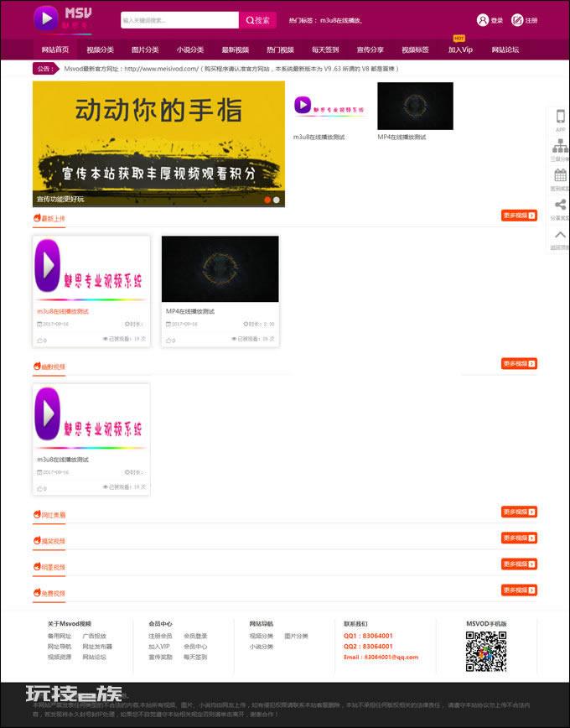The image size is (570, 728).
Task: Open 网站论坛 nav tab
Action: (505, 49)
